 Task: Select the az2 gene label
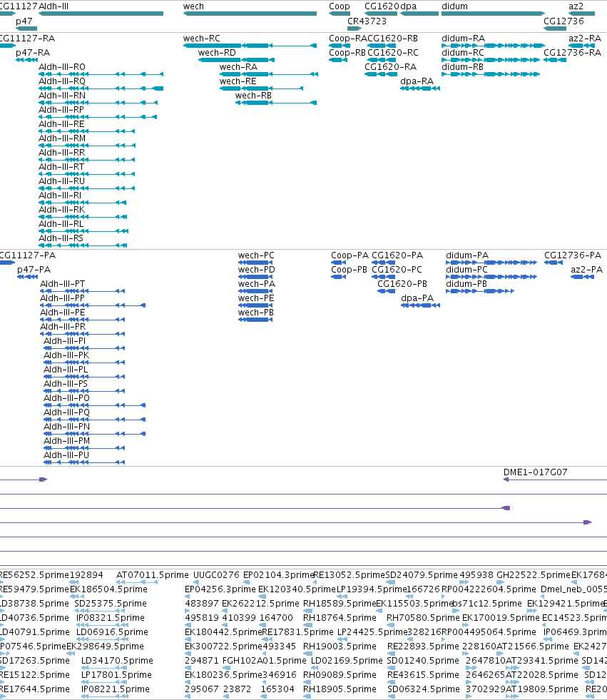tap(576, 6)
